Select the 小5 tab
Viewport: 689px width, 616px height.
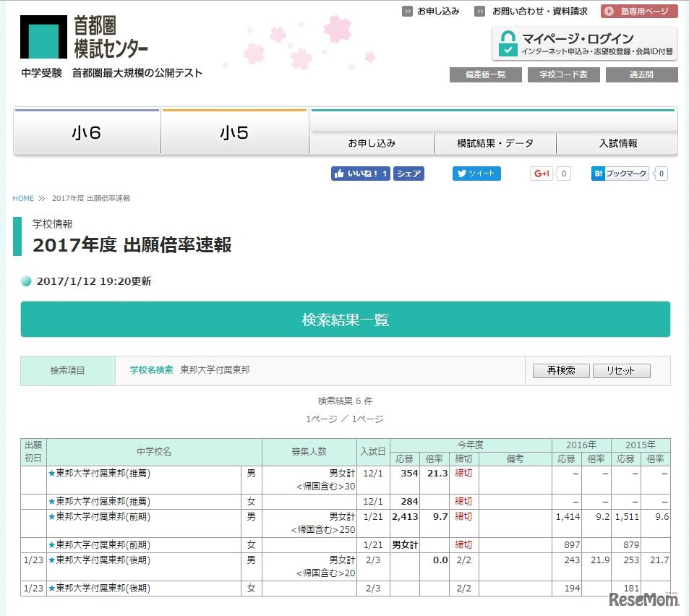[x=234, y=133]
